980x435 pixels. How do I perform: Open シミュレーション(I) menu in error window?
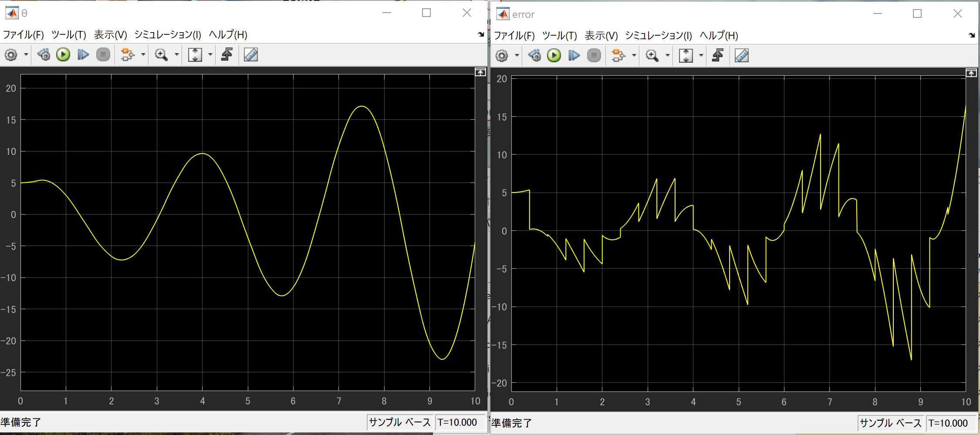[x=659, y=36]
